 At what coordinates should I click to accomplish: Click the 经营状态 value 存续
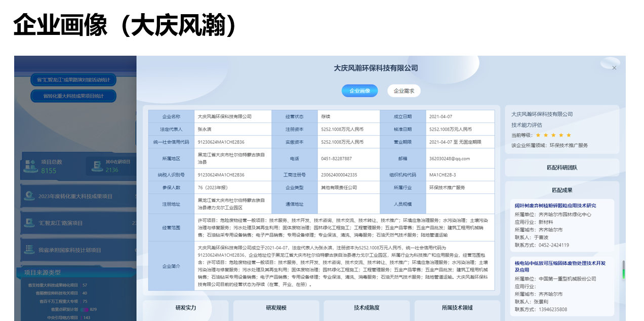[326, 116]
